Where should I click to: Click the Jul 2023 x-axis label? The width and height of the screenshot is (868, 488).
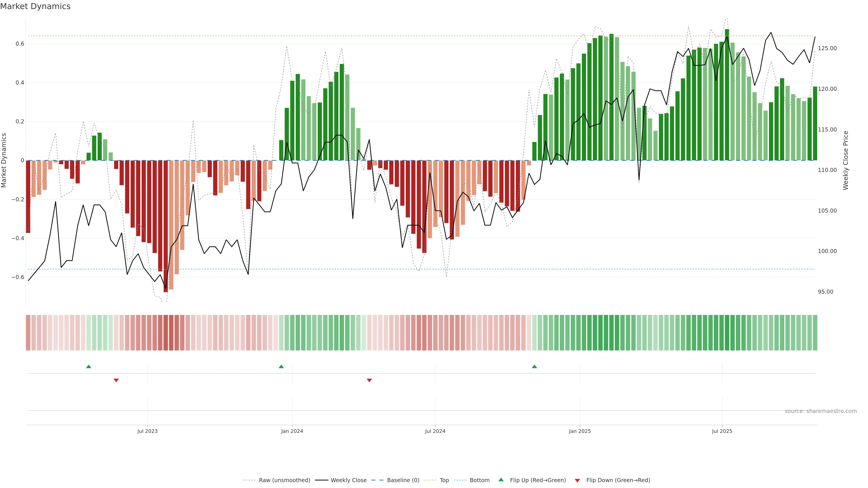(x=147, y=431)
